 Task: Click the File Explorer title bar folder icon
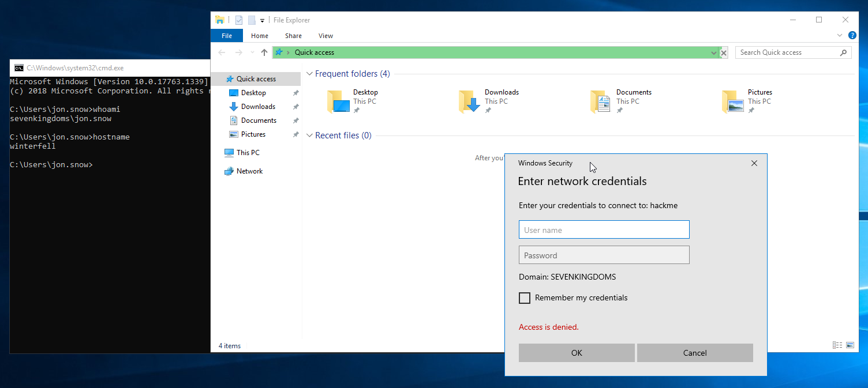[x=219, y=20]
